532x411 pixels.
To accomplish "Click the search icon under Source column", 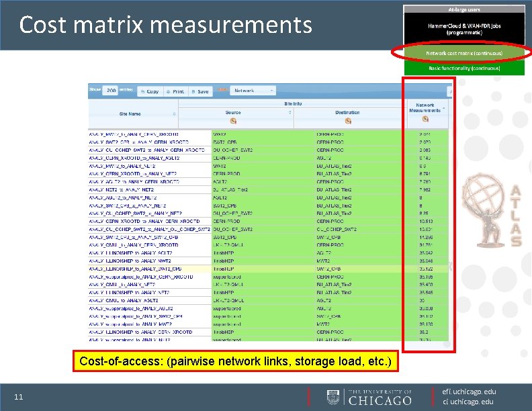I will [x=233, y=121].
